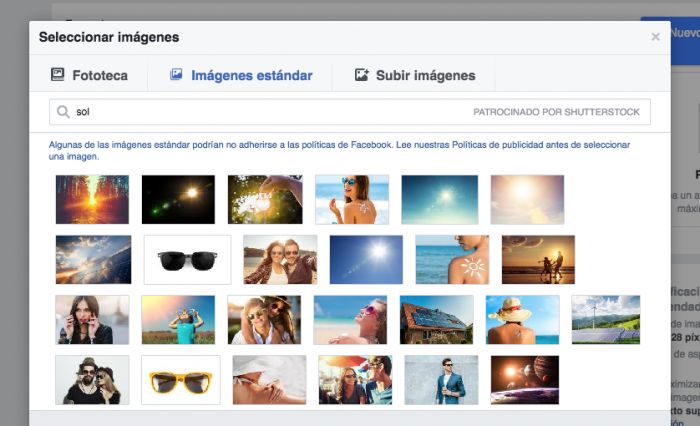Select the lens flare on black image
The width and height of the screenshot is (700, 426).
tap(178, 200)
